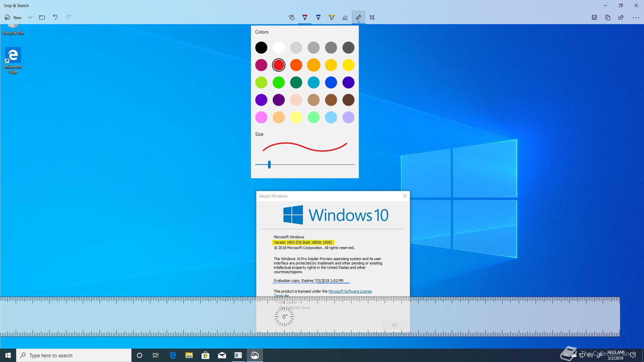Image resolution: width=644 pixels, height=362 pixels.
Task: Select the lime green swatch
Action: 261,82
